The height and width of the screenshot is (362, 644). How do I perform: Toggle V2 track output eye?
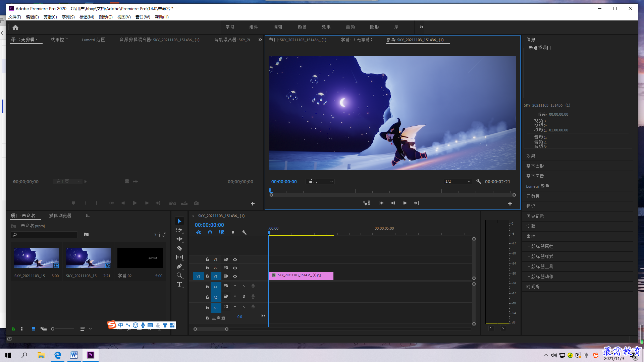click(235, 268)
